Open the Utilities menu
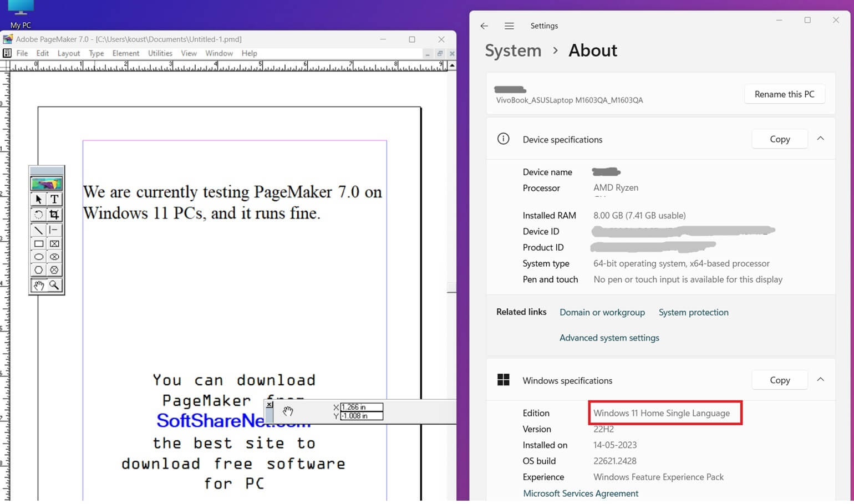 (160, 53)
